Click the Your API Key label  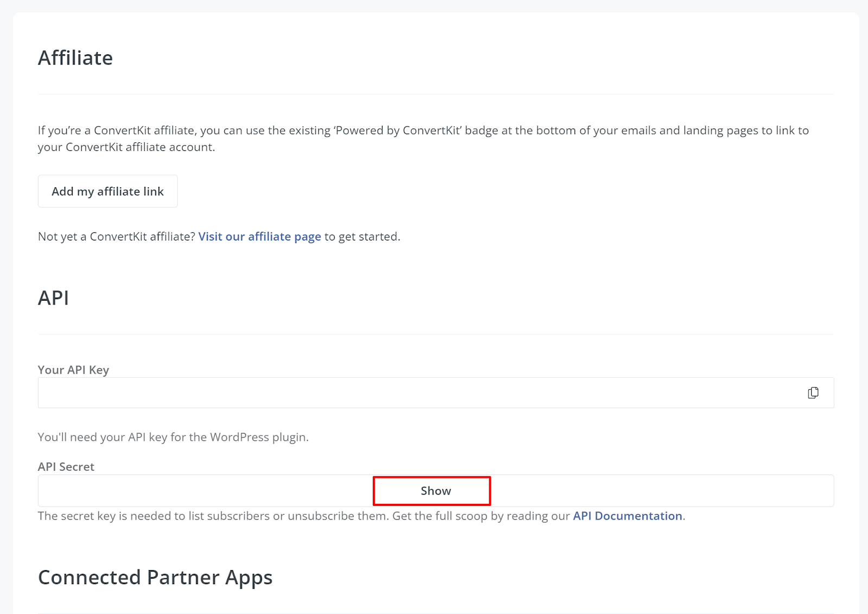[73, 370]
